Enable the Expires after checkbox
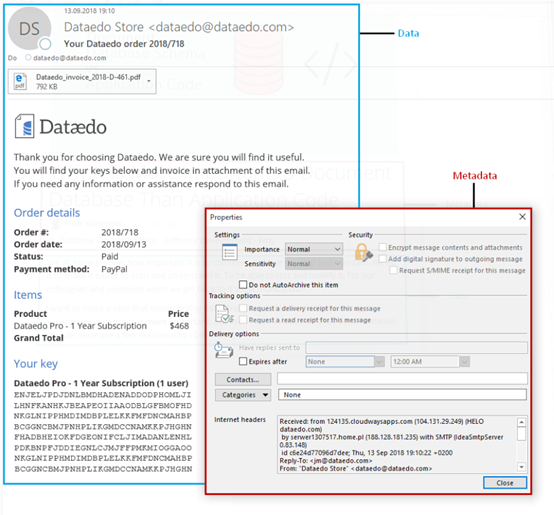This screenshot has height=515, width=554. 243,361
